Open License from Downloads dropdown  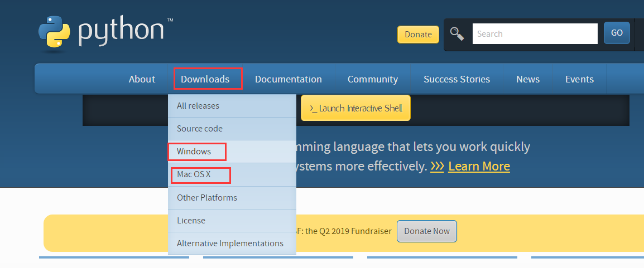coord(232,221)
